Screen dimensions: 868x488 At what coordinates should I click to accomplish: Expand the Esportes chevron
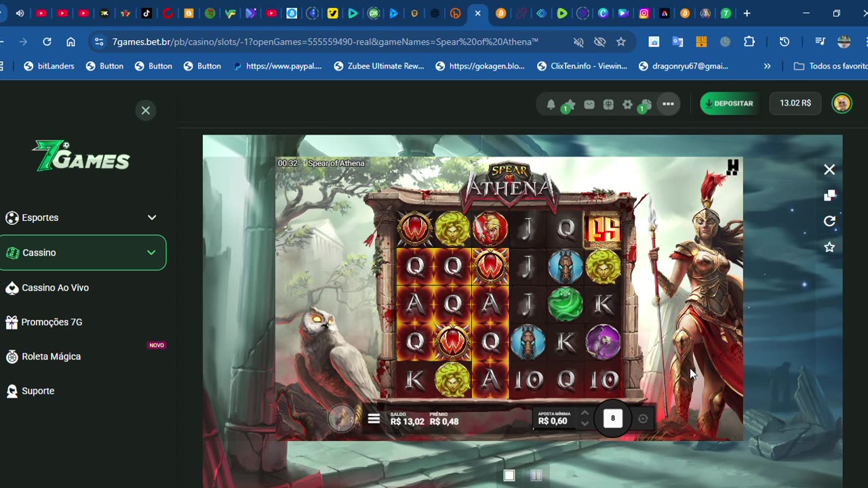tap(152, 218)
